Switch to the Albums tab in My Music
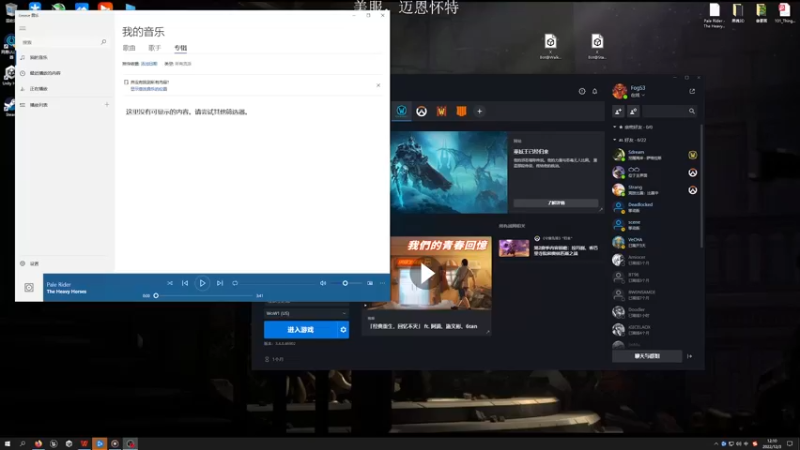This screenshot has width=800, height=450. click(x=181, y=48)
